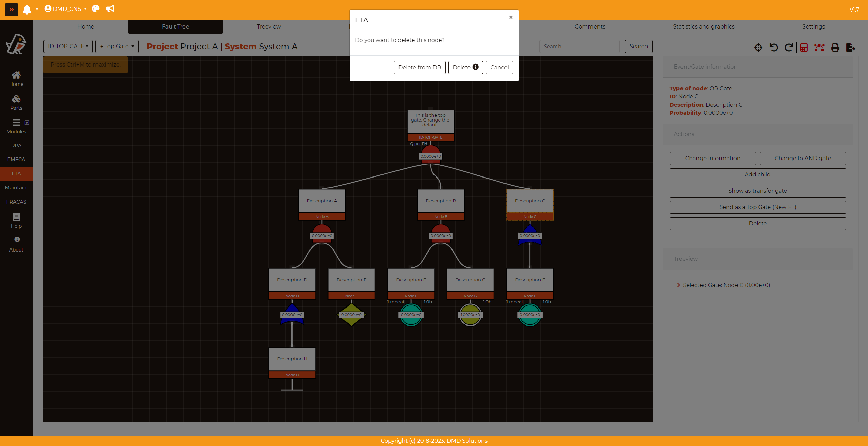
Task: Click the undo arrow icon
Action: 774,48
